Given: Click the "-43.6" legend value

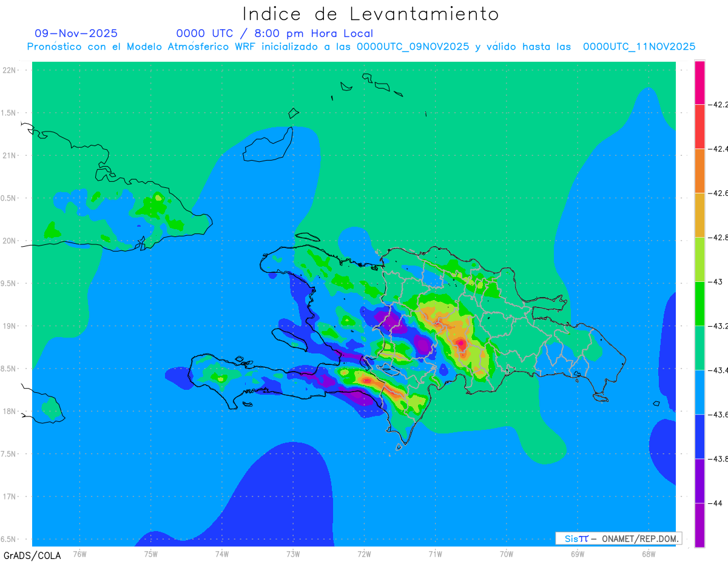Looking at the screenshot, I should point(718,415).
